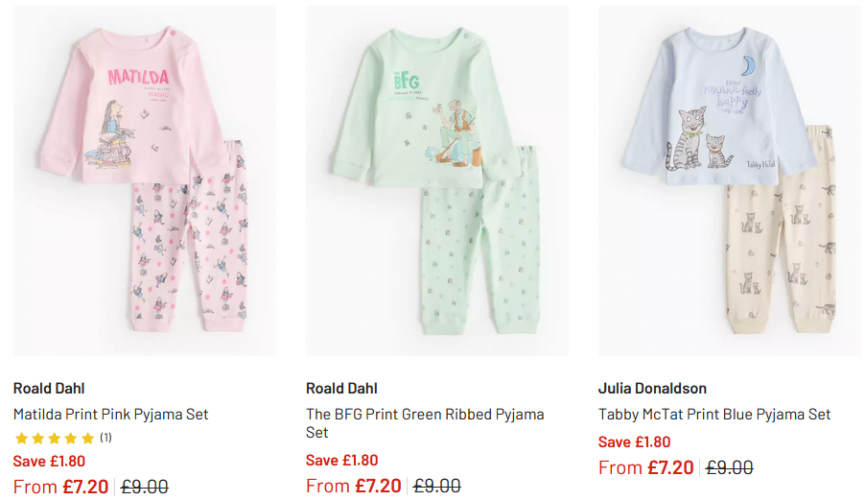Click the From £7.20 price for BFG set

pyautogui.click(x=353, y=486)
